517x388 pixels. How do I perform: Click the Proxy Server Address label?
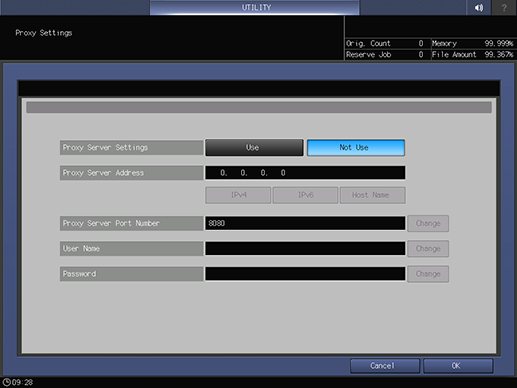(x=132, y=173)
